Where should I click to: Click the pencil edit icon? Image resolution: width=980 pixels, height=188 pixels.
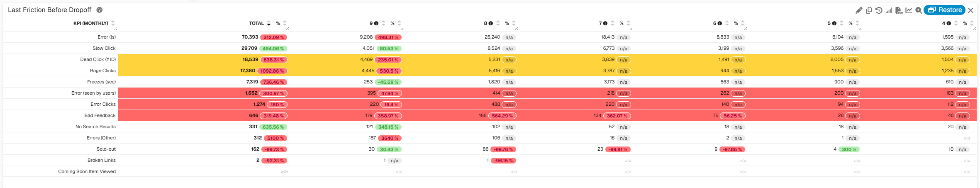(859, 10)
